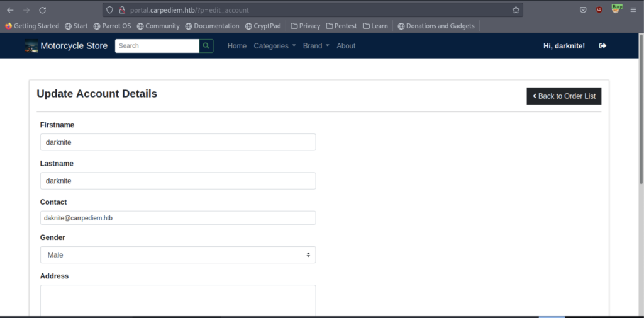
Task: Reload the page with browser refresh icon
Action: coord(42,10)
